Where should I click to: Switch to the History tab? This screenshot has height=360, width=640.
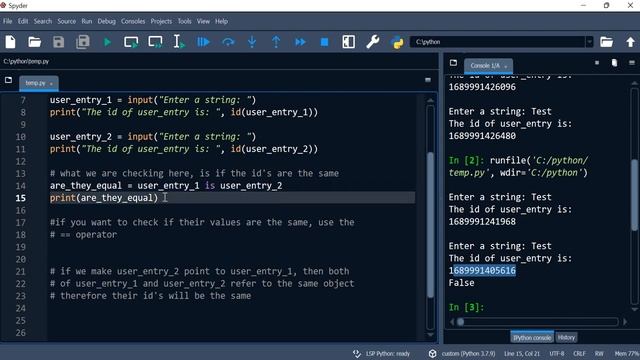[566, 338]
